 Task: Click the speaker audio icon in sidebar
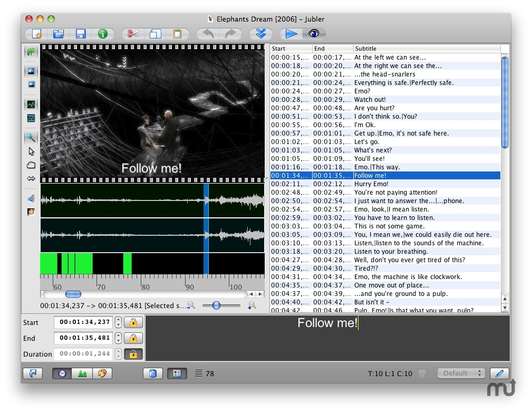(x=31, y=198)
